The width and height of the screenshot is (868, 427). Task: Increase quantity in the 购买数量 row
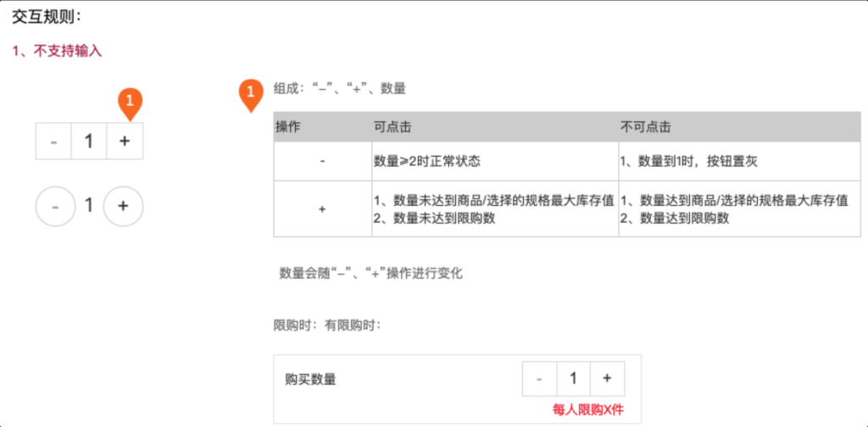point(607,378)
